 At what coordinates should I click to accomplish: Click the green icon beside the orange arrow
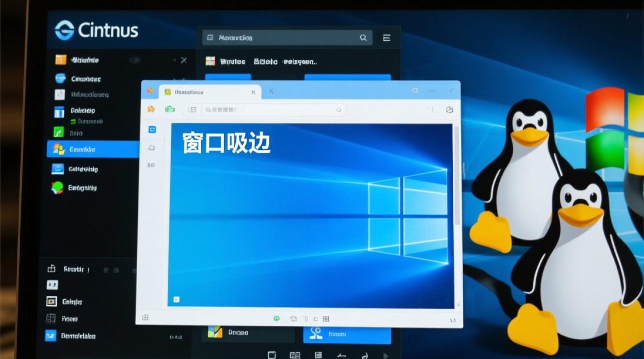pyautogui.click(x=170, y=110)
